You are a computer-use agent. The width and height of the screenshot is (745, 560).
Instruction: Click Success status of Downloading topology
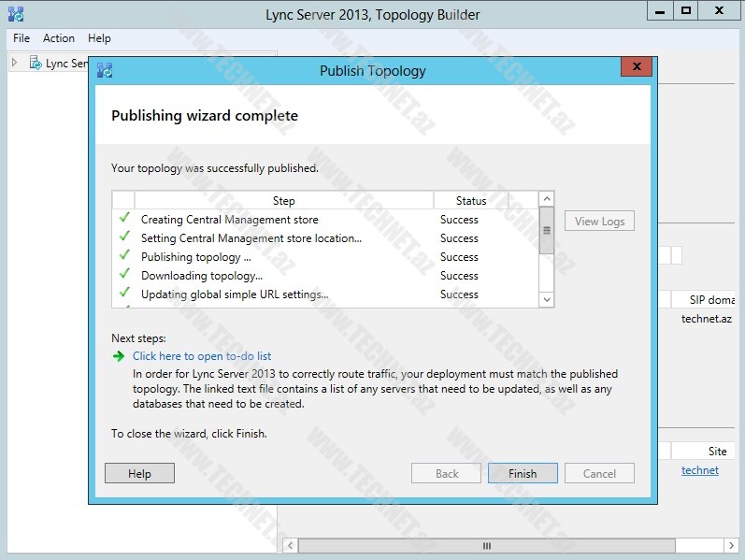(x=459, y=276)
